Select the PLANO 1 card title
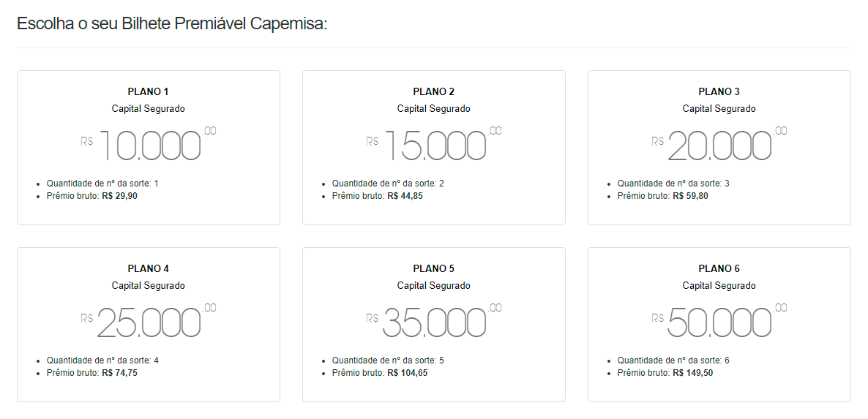This screenshot has height=419, width=868. tap(148, 91)
